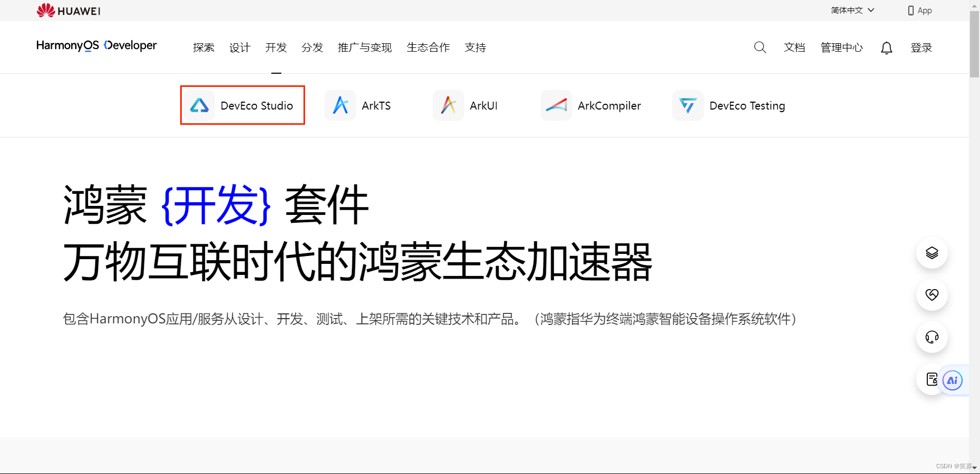Open the ArkTS text link
This screenshot has height=474, width=980.
coord(376,105)
